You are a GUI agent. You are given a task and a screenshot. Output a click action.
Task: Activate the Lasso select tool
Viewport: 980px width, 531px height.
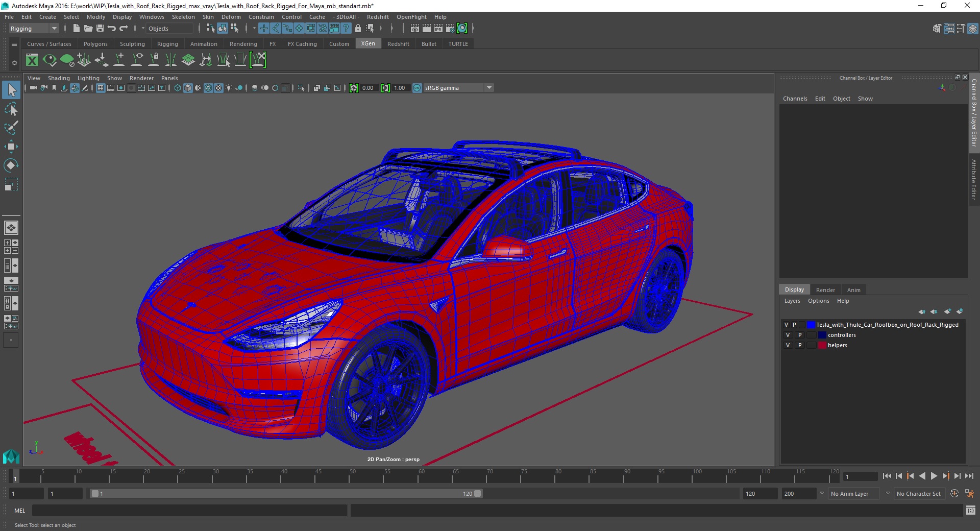(11, 109)
